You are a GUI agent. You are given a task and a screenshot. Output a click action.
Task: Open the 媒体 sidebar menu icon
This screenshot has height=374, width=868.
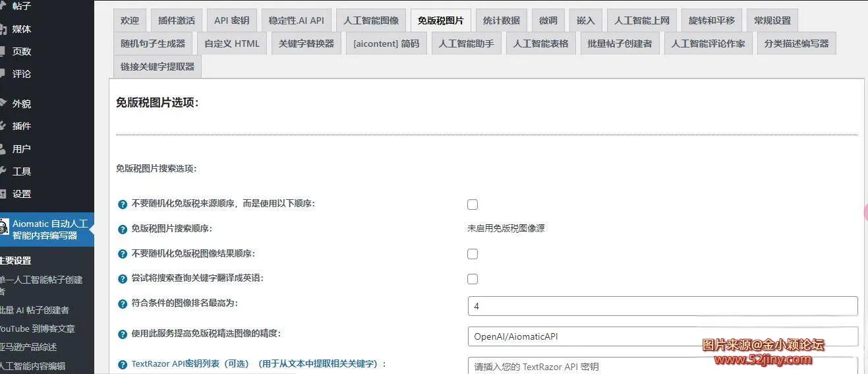[3, 29]
